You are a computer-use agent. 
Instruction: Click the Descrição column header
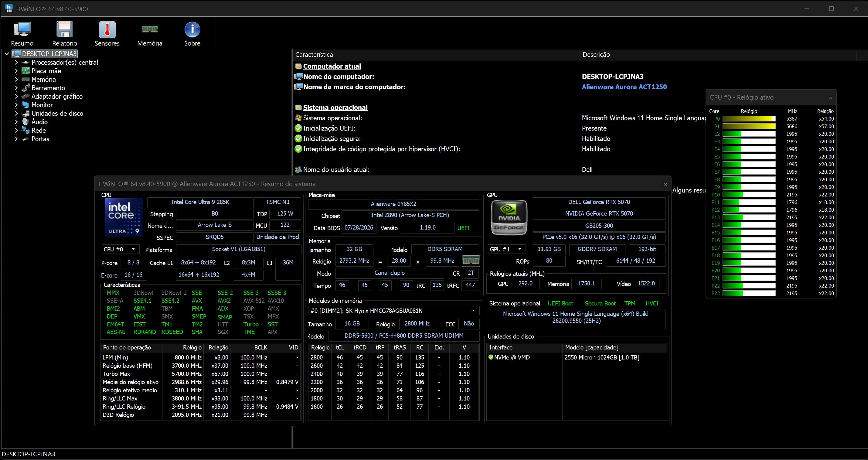click(718, 55)
